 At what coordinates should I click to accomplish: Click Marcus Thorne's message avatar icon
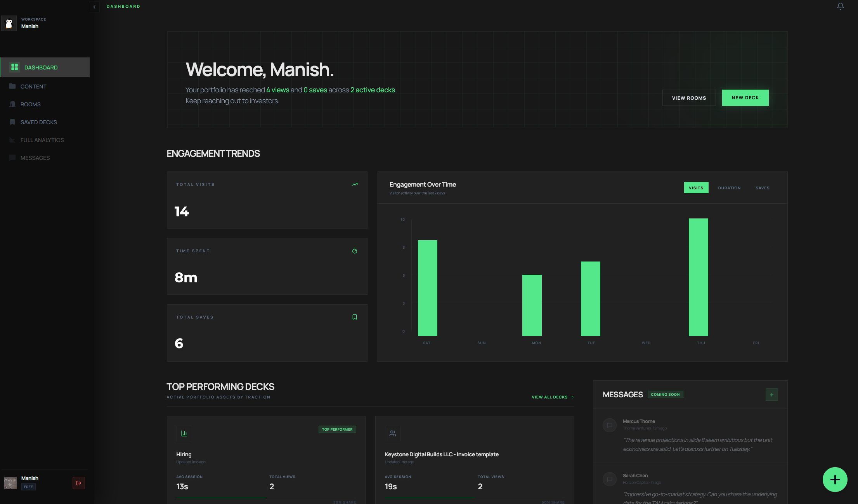click(x=610, y=425)
